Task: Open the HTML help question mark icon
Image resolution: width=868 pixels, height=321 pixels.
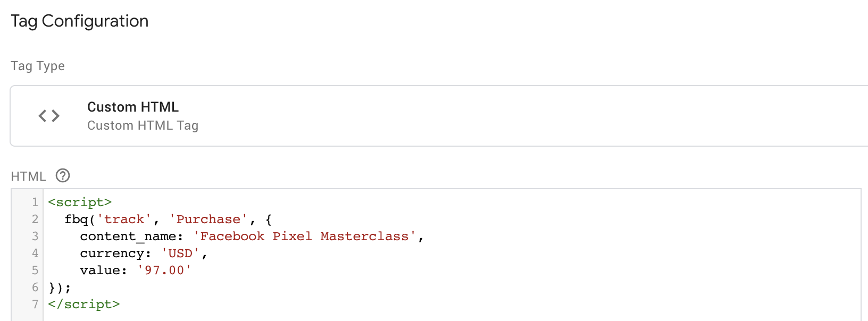Action: (x=63, y=175)
